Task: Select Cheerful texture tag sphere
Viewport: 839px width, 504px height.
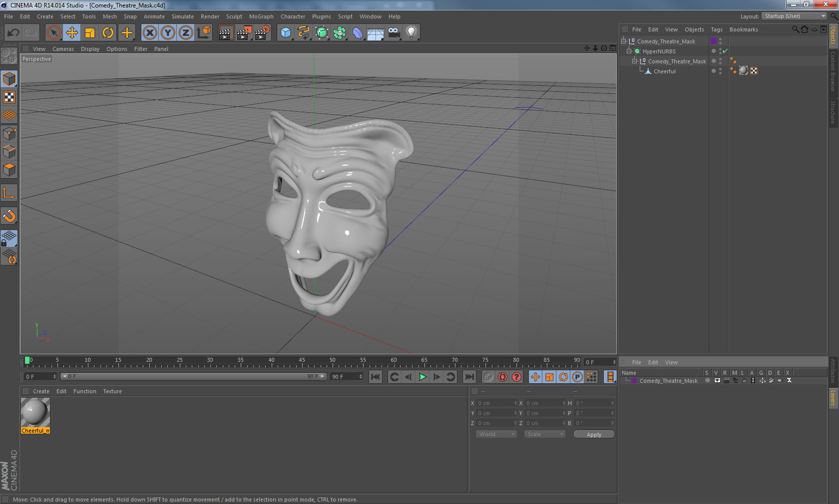Action: click(x=744, y=71)
